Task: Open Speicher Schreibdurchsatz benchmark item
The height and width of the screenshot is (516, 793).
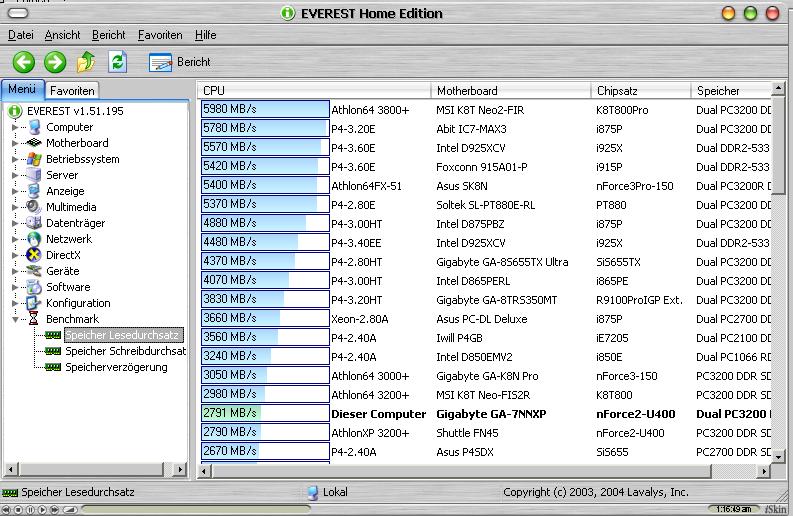Action: 125,351
